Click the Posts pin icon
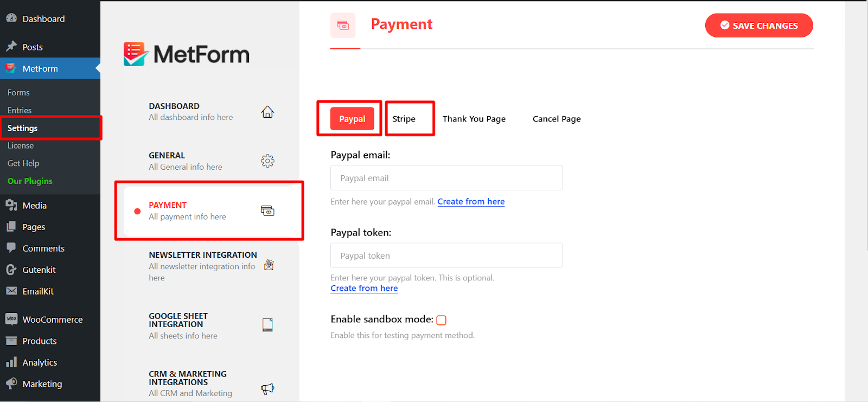The height and width of the screenshot is (402, 868). tap(11, 47)
